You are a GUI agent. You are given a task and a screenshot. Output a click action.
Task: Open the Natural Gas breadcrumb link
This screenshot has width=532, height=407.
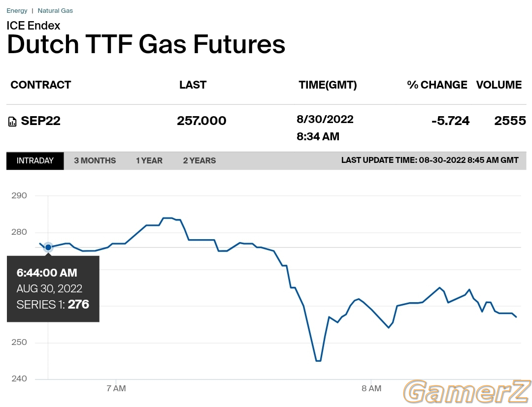[55, 10]
